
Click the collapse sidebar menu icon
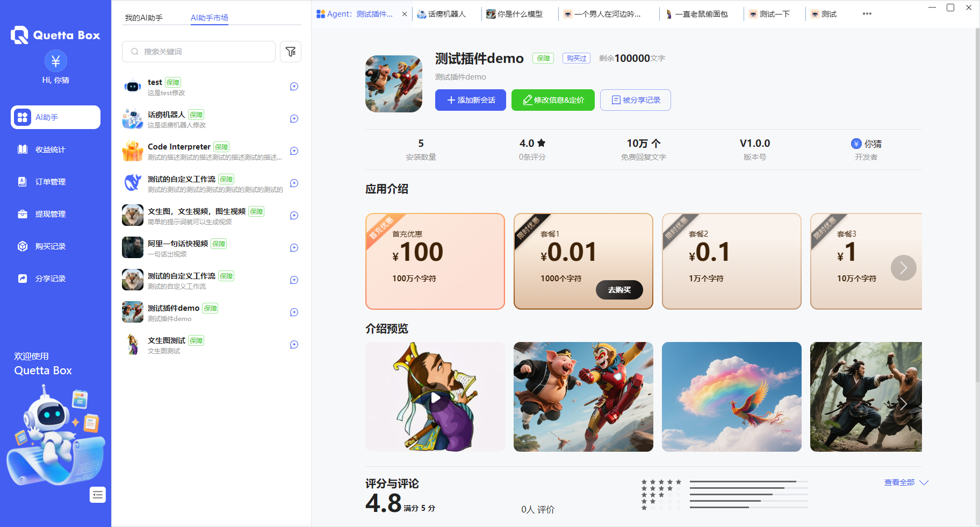click(x=98, y=495)
